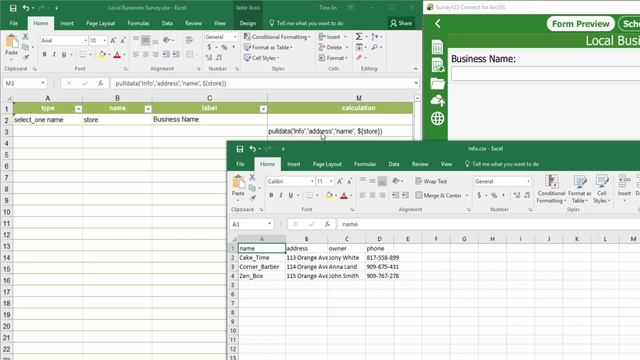This screenshot has width=640, height=360.
Task: Click cloud upload publish icon in Survey123 sidebar
Action: click(x=437, y=100)
